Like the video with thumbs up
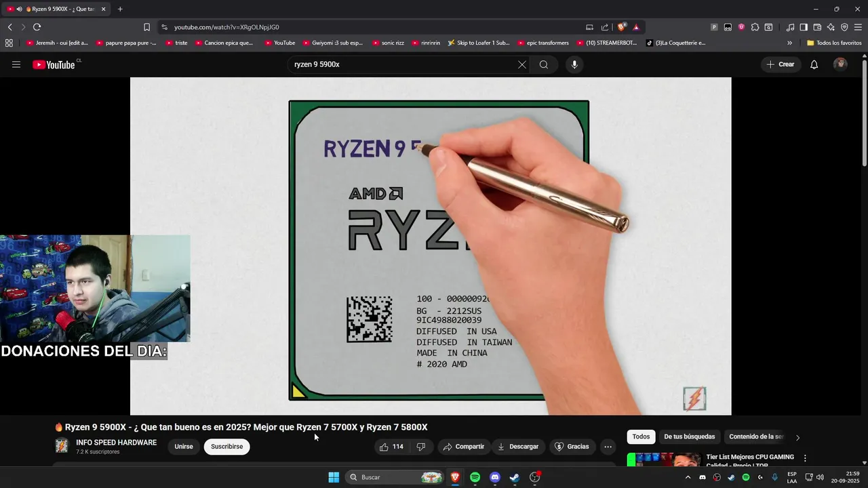Image resolution: width=868 pixels, height=488 pixels. tap(391, 447)
